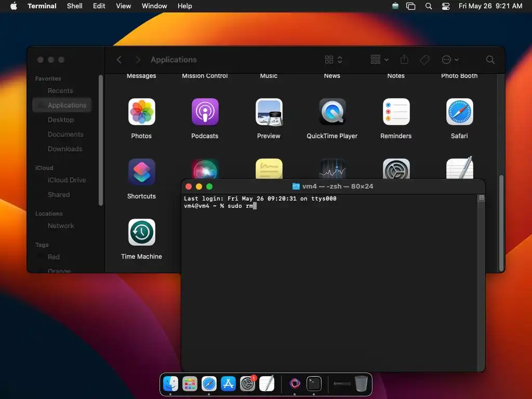Click the menu bar date and time
The width and height of the screenshot is (532, 399).
pyautogui.click(x=490, y=6)
